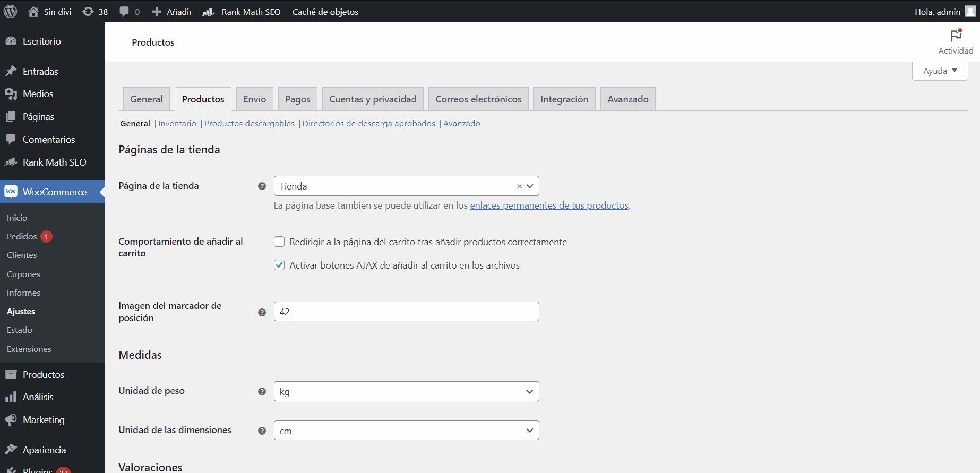Switch to the Envío tab

click(x=255, y=99)
